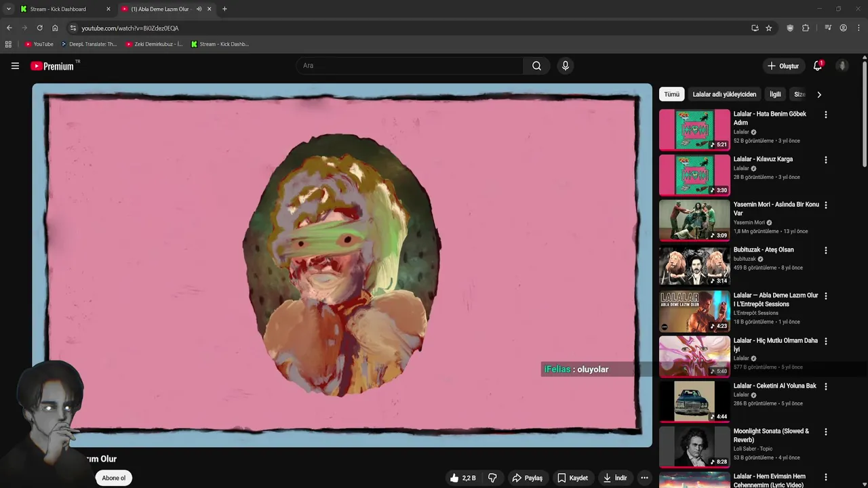Open Hata Benim Göbek Adım thumbnail
The height and width of the screenshot is (488, 868).
click(694, 129)
